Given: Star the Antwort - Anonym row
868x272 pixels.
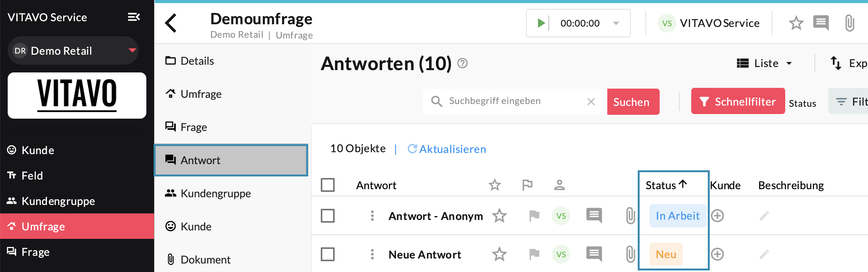Looking at the screenshot, I should tap(499, 216).
